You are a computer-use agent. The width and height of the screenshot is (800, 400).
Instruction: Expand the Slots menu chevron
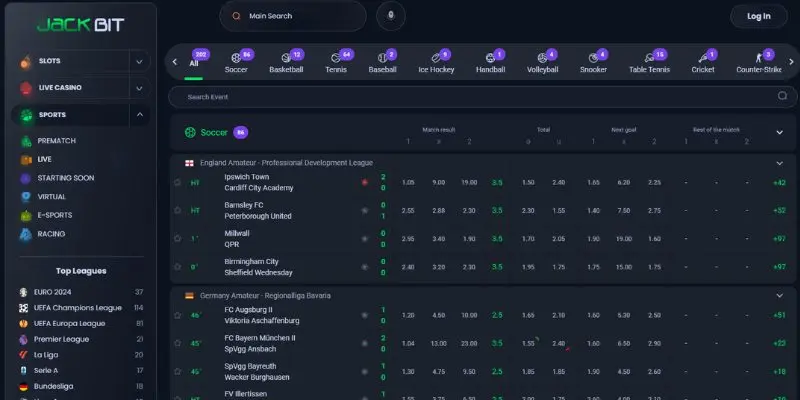click(139, 62)
